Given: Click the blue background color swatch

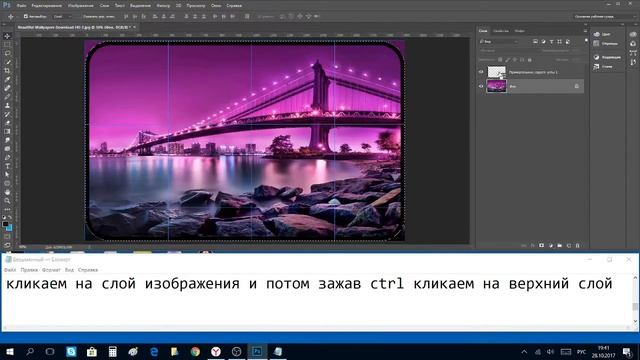Looking at the screenshot, I should 10,228.
